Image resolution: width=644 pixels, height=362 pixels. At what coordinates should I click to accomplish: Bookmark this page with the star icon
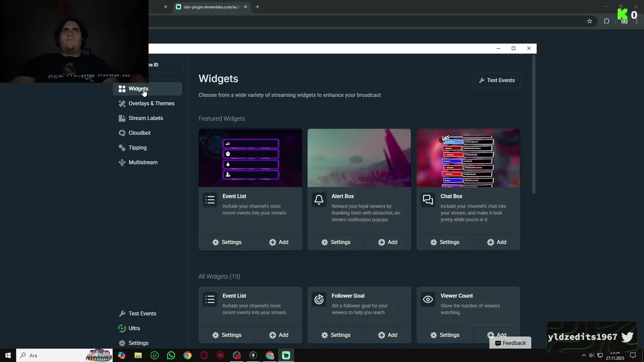[590, 21]
